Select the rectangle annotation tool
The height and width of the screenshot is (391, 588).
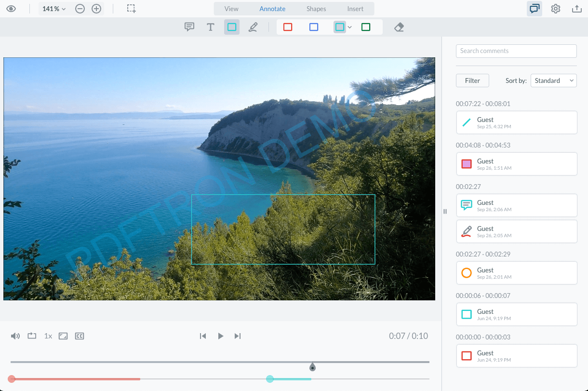tap(232, 27)
